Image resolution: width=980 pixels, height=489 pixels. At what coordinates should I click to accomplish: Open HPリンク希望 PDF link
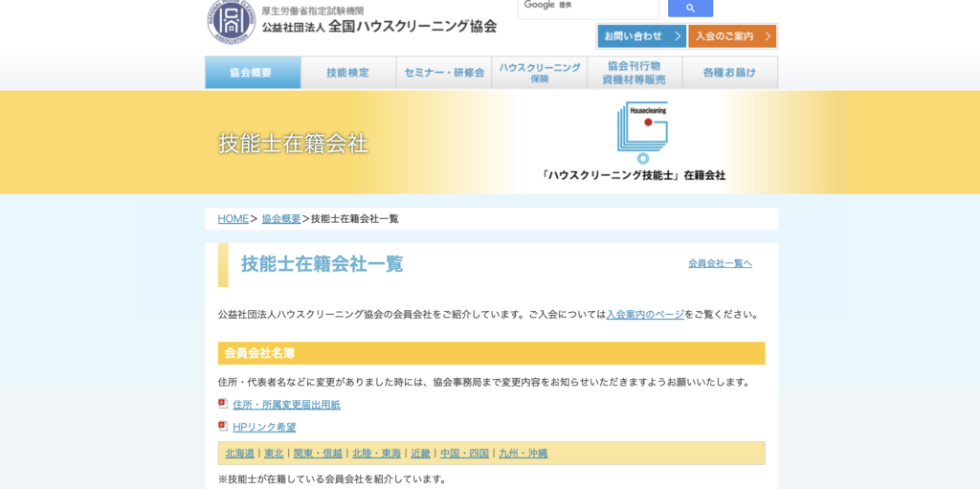point(264,427)
